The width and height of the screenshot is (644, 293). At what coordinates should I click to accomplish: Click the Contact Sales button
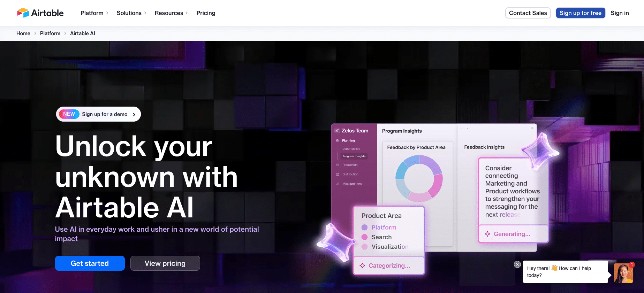528,13
